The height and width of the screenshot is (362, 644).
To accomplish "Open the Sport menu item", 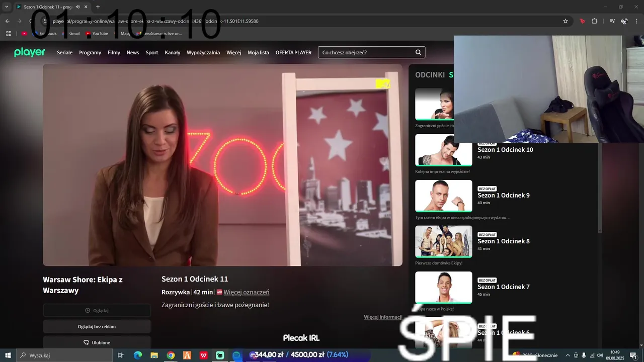I will [x=152, y=52].
